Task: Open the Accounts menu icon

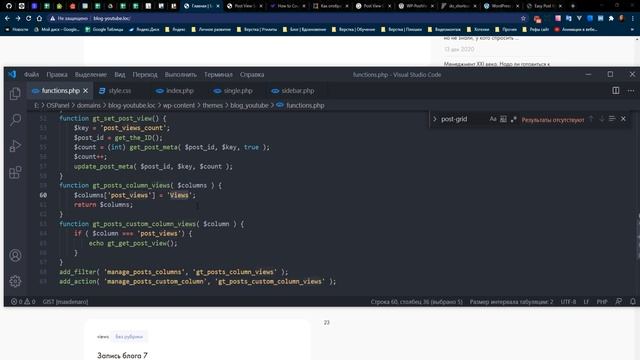Action: pyautogui.click(x=15, y=256)
